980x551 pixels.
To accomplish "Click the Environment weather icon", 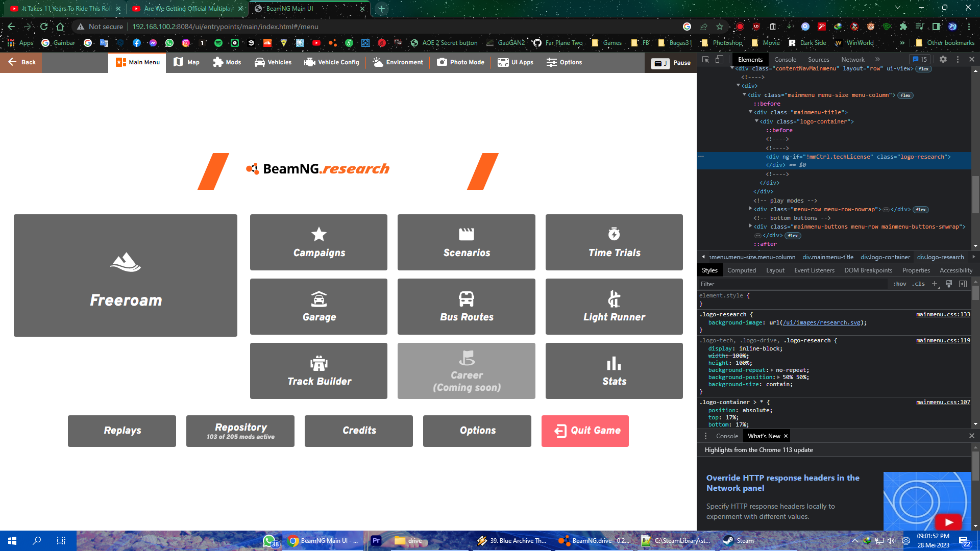I will (378, 62).
